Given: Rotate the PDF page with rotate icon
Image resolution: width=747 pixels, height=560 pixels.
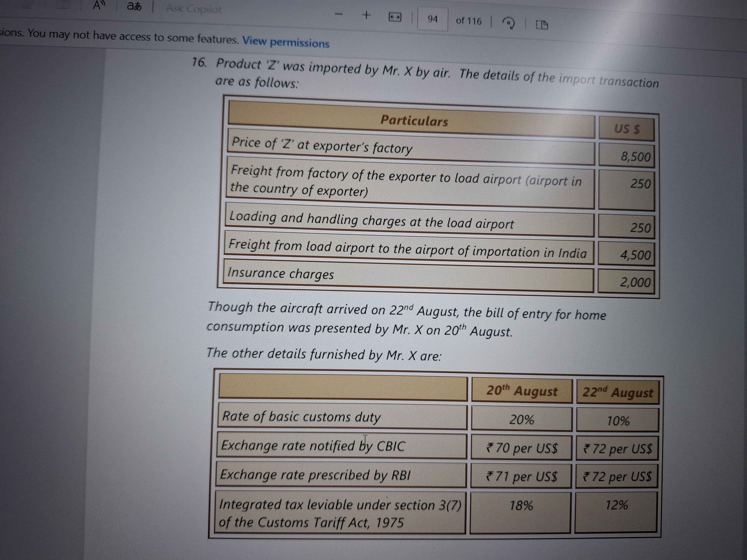Looking at the screenshot, I should pyautogui.click(x=508, y=23).
